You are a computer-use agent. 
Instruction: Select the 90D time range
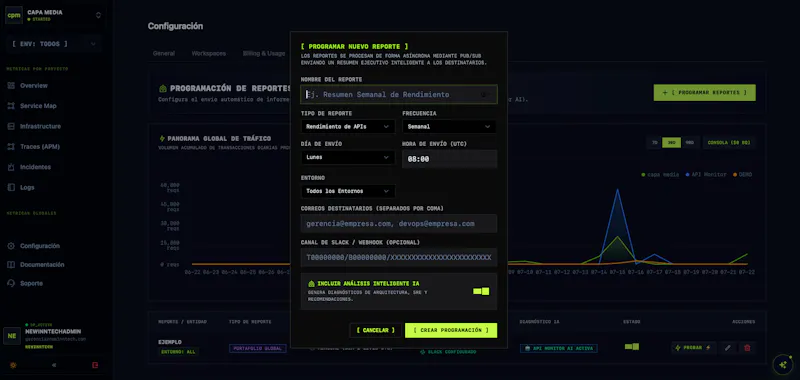(x=690, y=143)
